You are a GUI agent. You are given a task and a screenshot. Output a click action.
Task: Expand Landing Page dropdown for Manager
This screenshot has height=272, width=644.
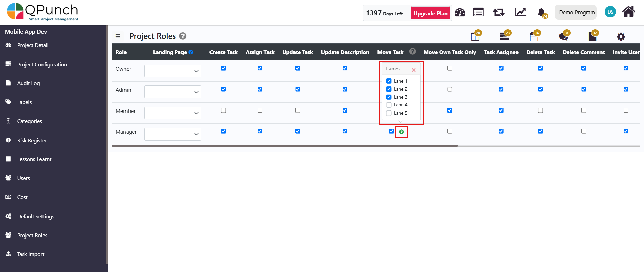click(x=173, y=134)
